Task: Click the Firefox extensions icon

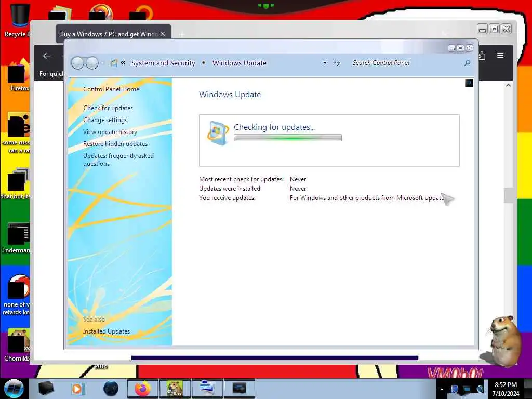Action: click(x=482, y=55)
